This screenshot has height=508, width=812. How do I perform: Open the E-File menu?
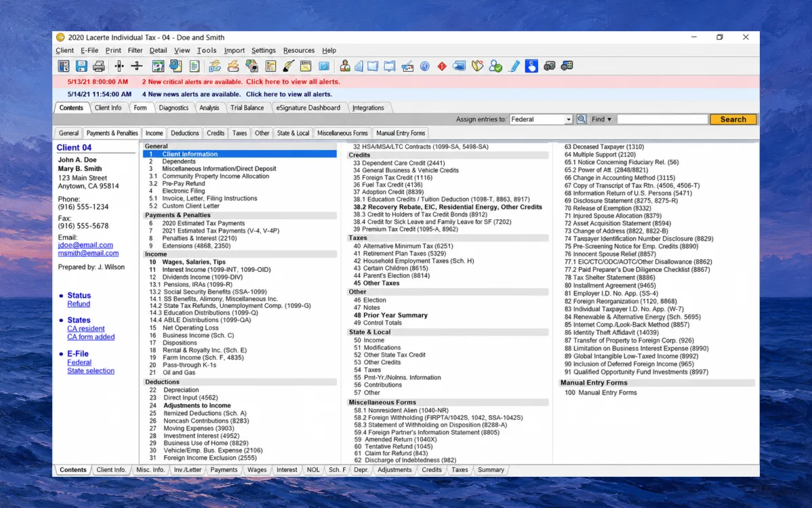89,51
